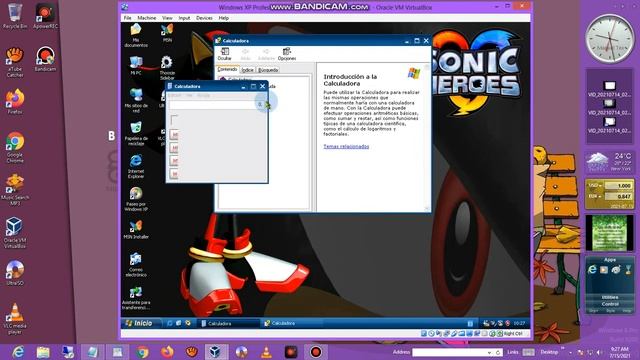640x360 pixels.
Task: Switch to the Búsqueda tab in help
Action: [x=268, y=70]
